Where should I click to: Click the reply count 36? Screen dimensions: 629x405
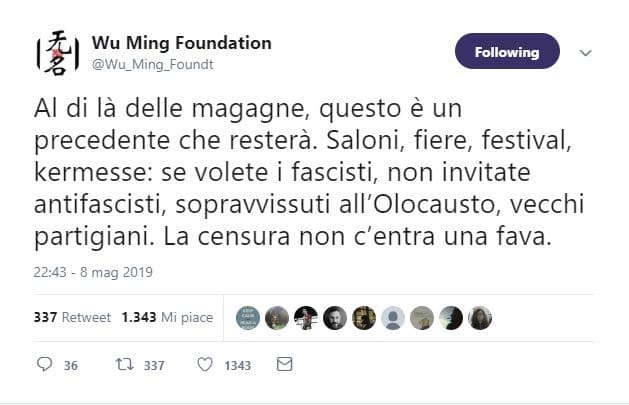[71, 366]
